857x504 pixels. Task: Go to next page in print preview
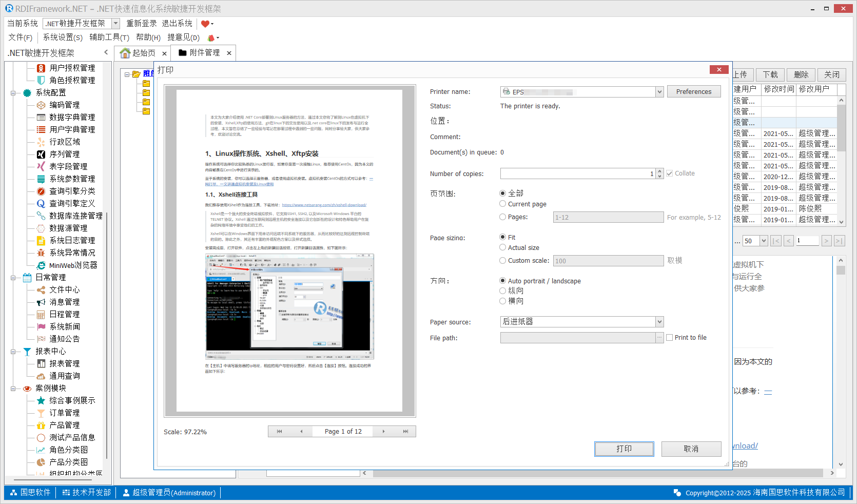(383, 432)
